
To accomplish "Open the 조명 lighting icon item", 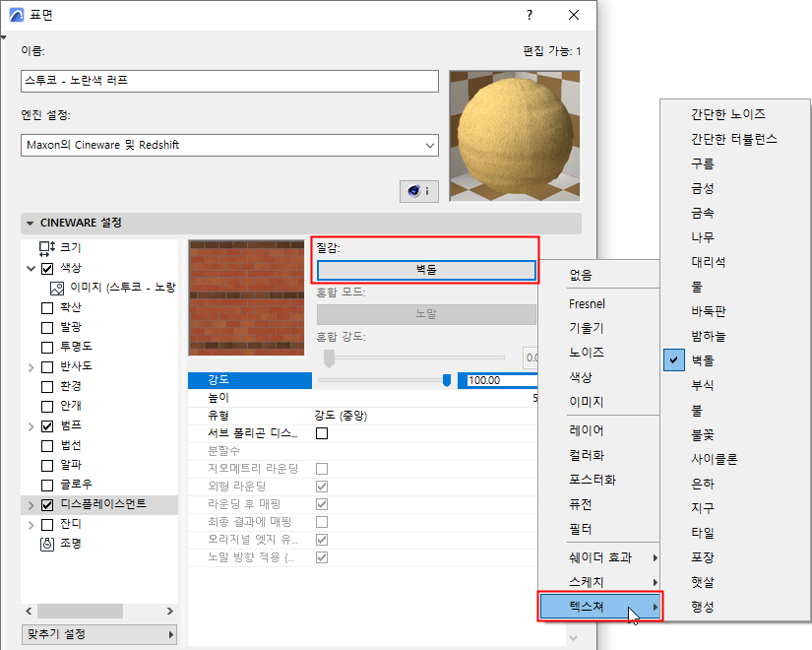I will coord(47,544).
